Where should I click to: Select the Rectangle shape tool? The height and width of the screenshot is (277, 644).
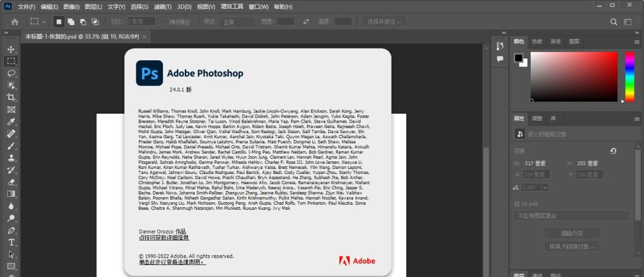tap(11, 266)
